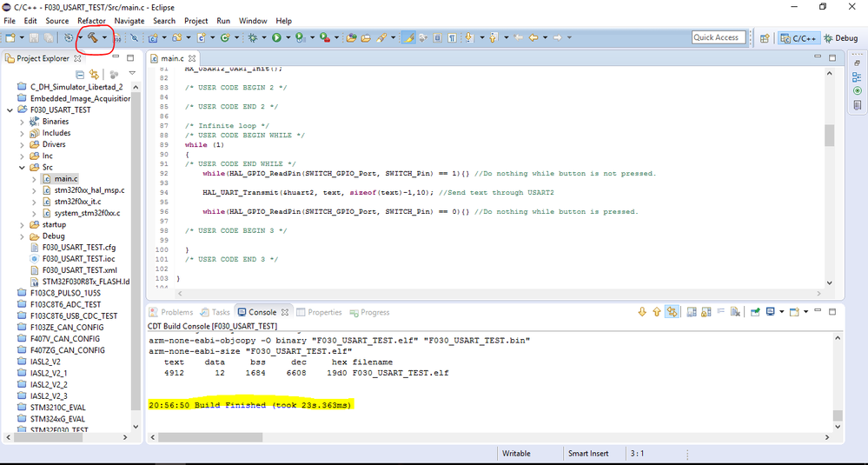Switch to the Problems tab
Viewport: 868px width, 465px height.
tap(171, 312)
